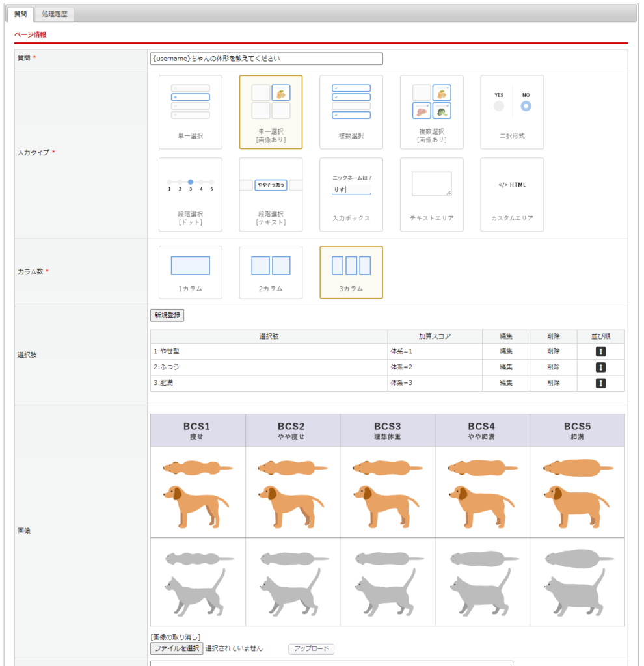
Task: Click 削除 for the 肥満 choice
Action: click(x=553, y=383)
